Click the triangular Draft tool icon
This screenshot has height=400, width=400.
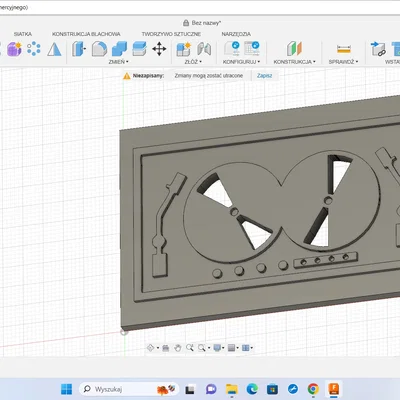pyautogui.click(x=54, y=49)
